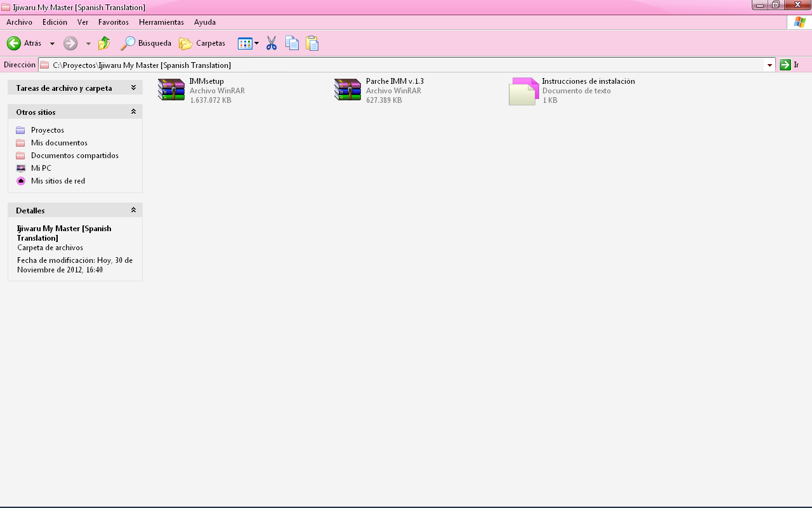This screenshot has width=812, height=508.
Task: Click the Views (Vistas) icon
Action: click(x=245, y=43)
